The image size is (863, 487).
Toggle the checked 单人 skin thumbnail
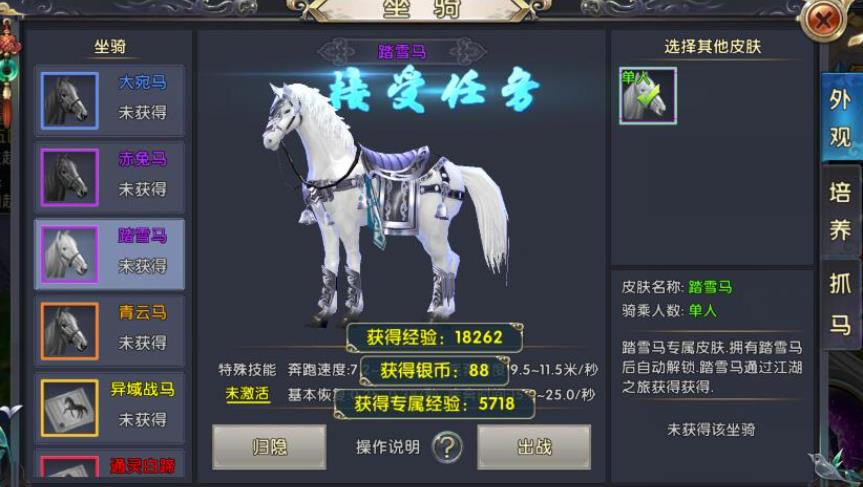(648, 96)
